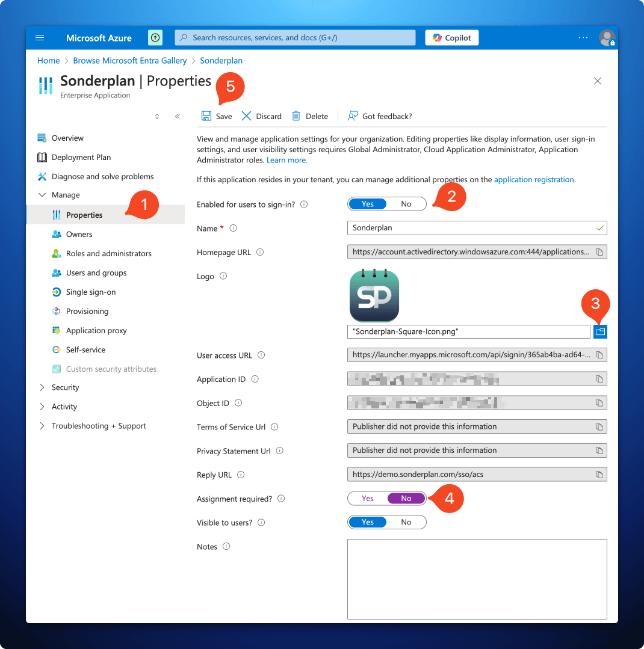Image resolution: width=644 pixels, height=649 pixels.
Task: Open Copilot from the top bar
Action: [x=451, y=37]
